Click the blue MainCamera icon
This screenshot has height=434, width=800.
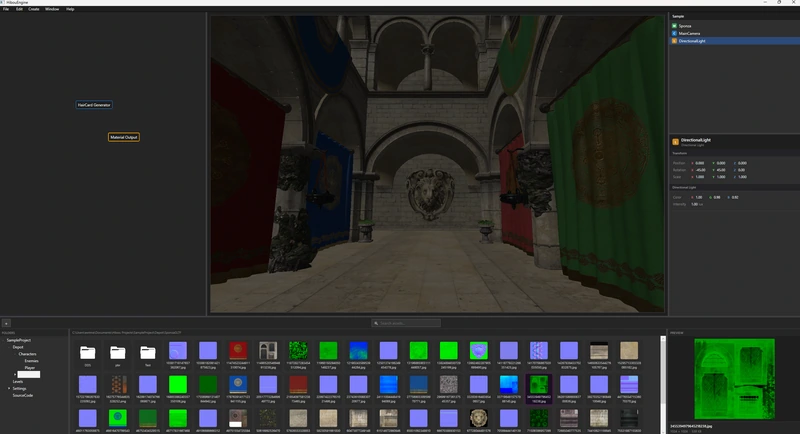tap(674, 33)
